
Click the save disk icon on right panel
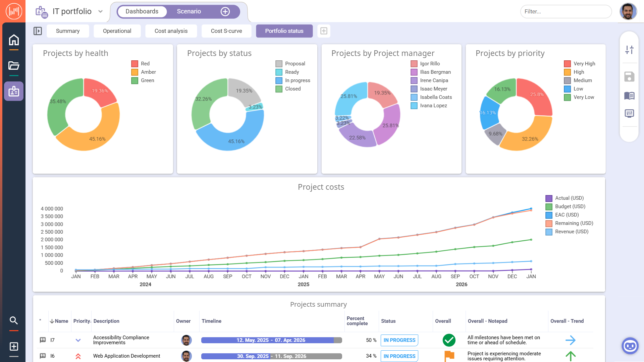(629, 76)
